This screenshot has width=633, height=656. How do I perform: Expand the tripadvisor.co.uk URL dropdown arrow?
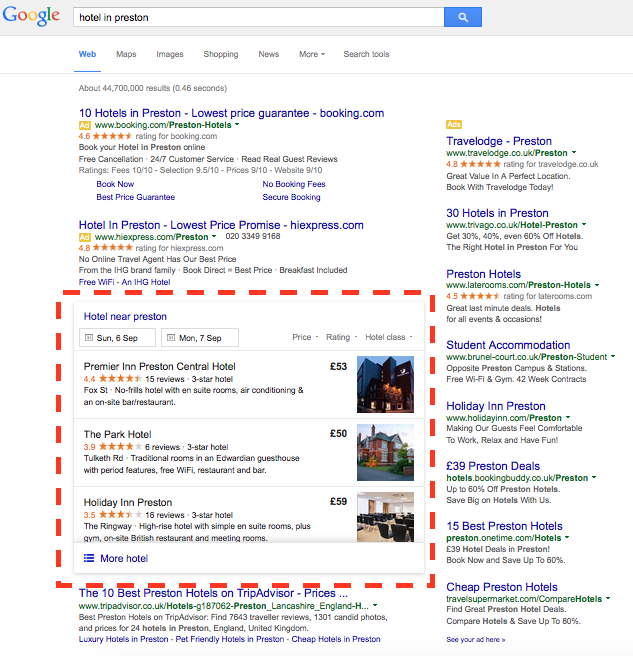375,605
